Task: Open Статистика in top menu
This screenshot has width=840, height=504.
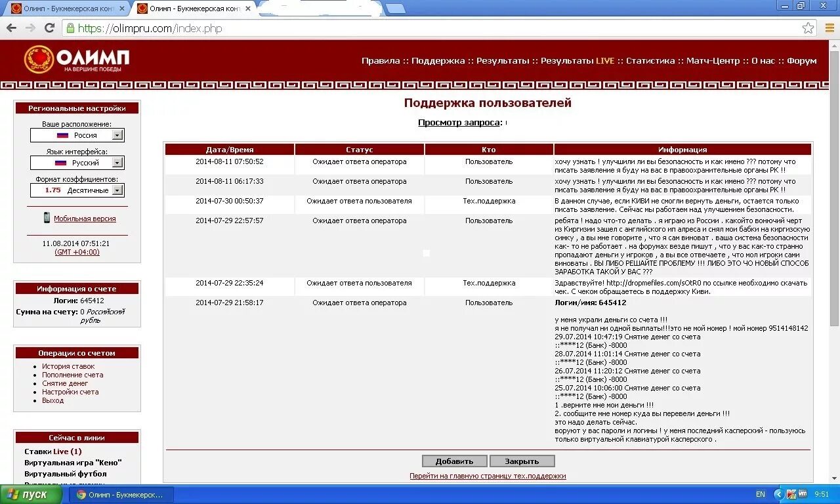Action: (650, 60)
